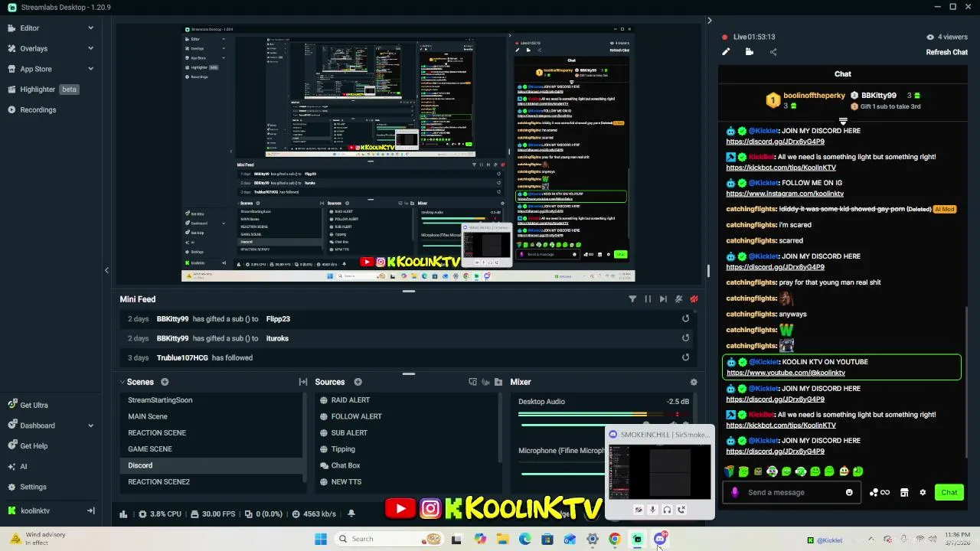980x551 pixels.
Task: Open Mixer settings gear
Action: point(694,382)
